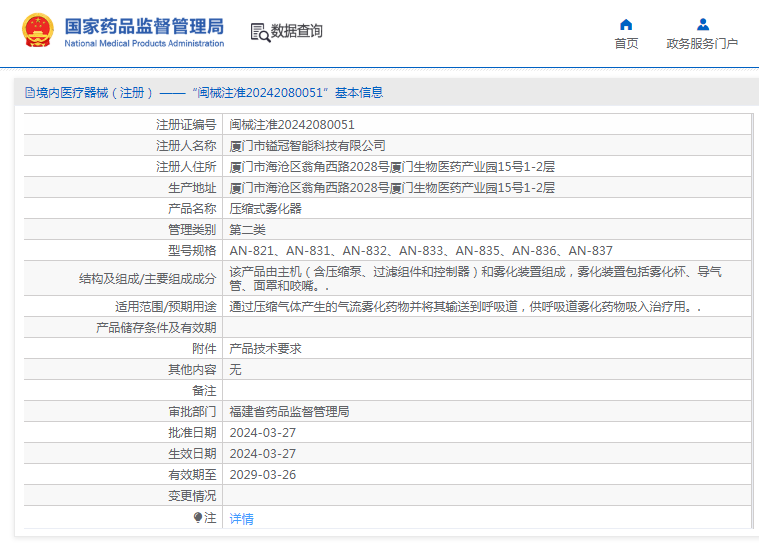
Task: Click the 注册人名称 label
Action: pos(186,146)
